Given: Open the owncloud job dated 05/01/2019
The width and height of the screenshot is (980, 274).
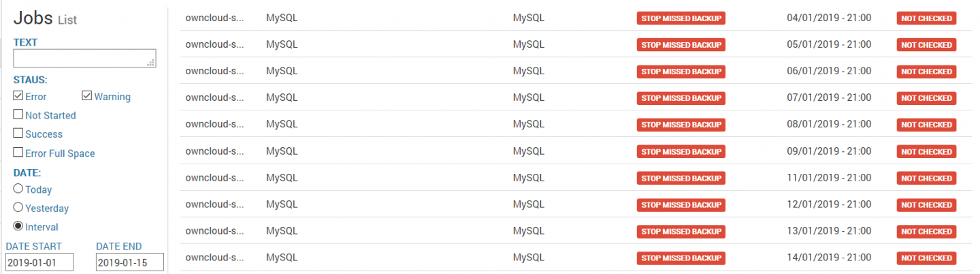Looking at the screenshot, I should coord(214,44).
